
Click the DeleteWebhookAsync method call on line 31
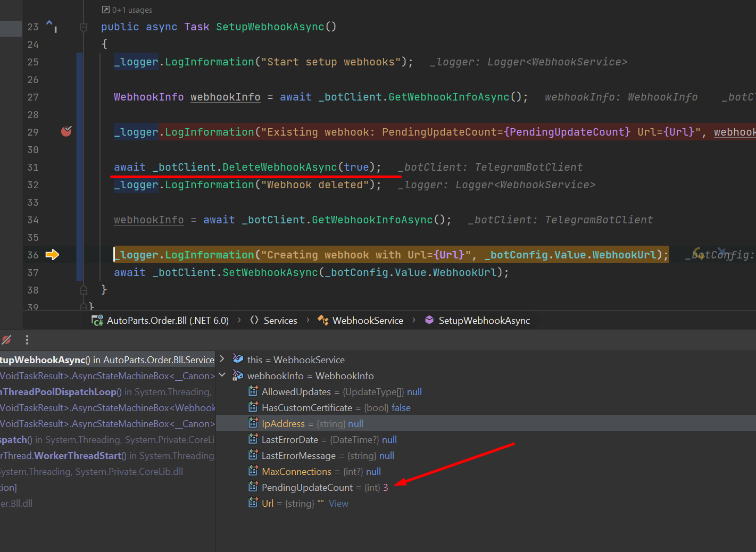click(x=279, y=167)
